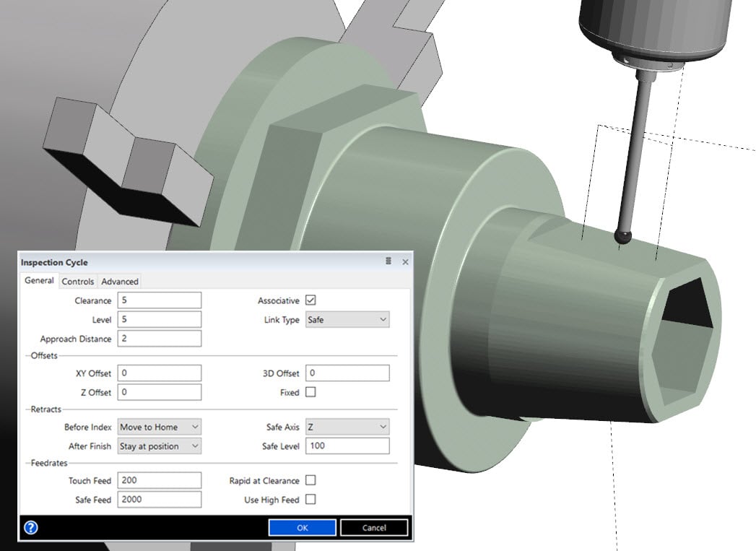Click the Clearance input field
The image size is (756, 551).
[159, 300]
